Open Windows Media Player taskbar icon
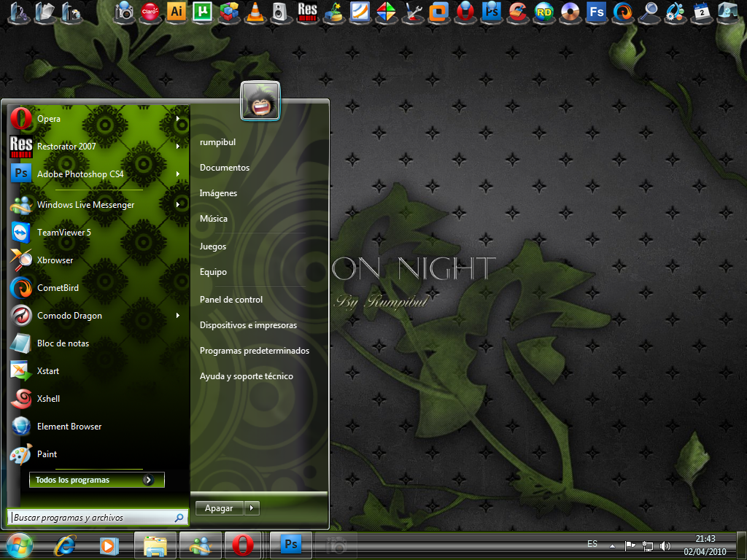This screenshot has height=560, width=747. (x=109, y=545)
